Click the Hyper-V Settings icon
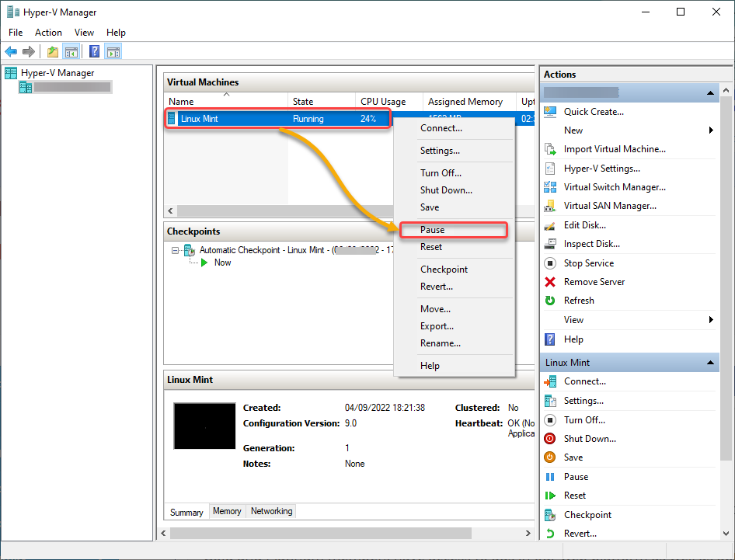735x560 pixels. 550,169
